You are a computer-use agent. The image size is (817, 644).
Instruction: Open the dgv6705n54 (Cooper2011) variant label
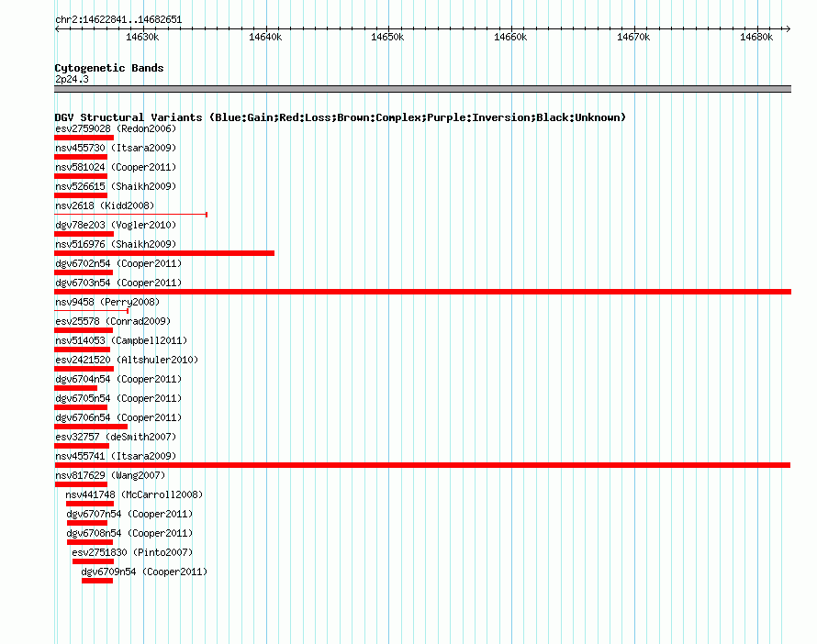(118, 398)
